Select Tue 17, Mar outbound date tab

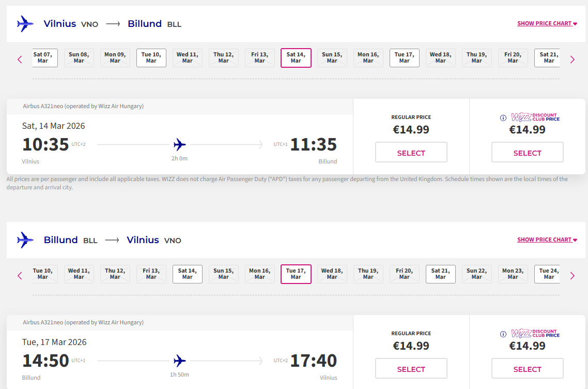point(405,58)
